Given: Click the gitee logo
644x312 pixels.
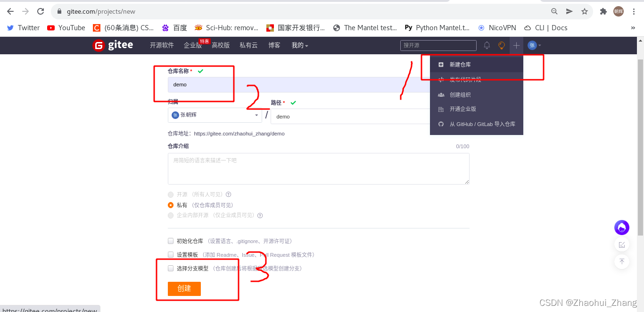Looking at the screenshot, I should 113,45.
